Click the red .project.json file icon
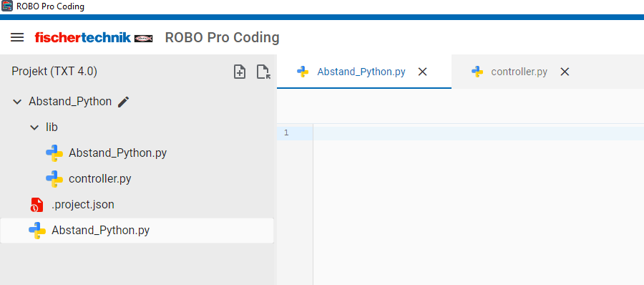This screenshot has height=285, width=644. coord(36,205)
